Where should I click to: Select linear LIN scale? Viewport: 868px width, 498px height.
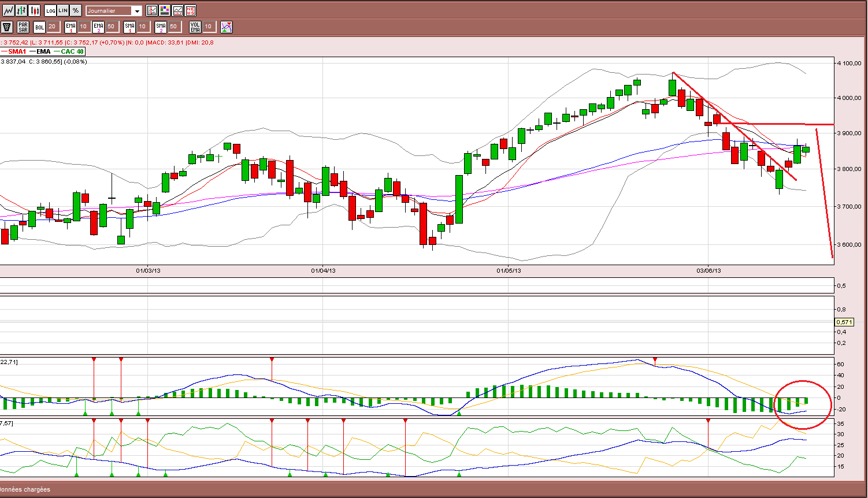click(63, 10)
